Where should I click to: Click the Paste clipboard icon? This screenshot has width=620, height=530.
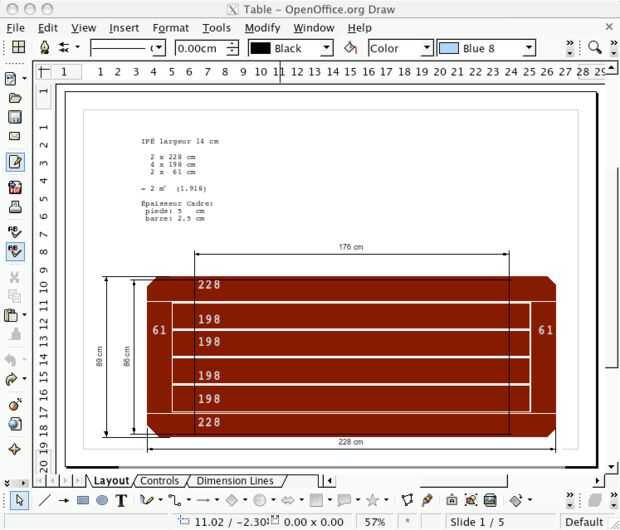11,315
